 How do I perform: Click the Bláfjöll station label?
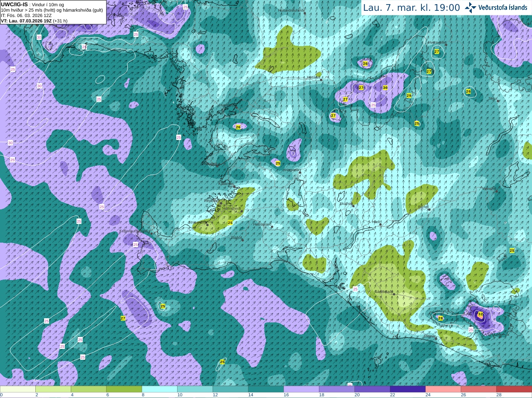pos(236,238)
